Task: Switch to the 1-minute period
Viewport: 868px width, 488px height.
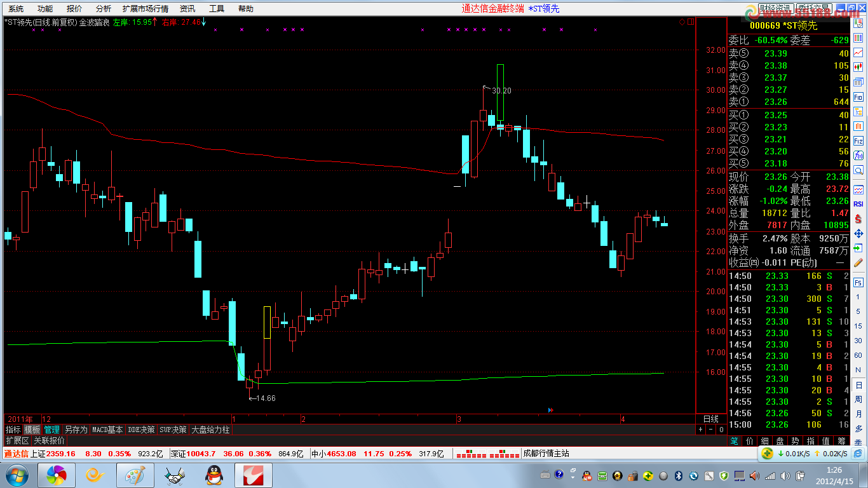Action: pos(858,297)
